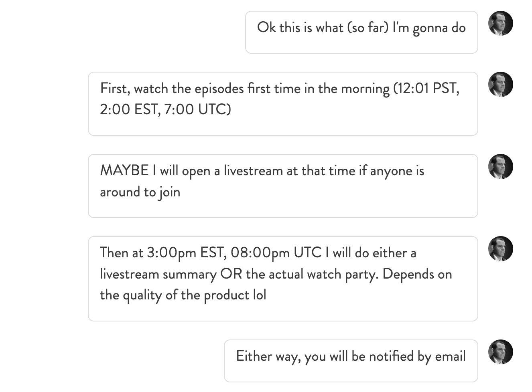The height and width of the screenshot is (392, 532).
Task: Click avatar beside 'Then at 3:00pm EST' message
Action: pyautogui.click(x=500, y=249)
